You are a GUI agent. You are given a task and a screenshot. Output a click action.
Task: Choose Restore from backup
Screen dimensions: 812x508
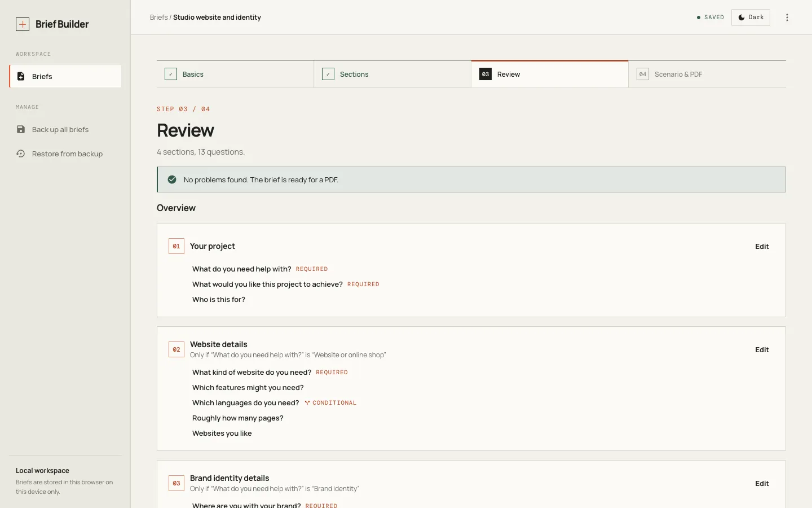[x=65, y=154]
